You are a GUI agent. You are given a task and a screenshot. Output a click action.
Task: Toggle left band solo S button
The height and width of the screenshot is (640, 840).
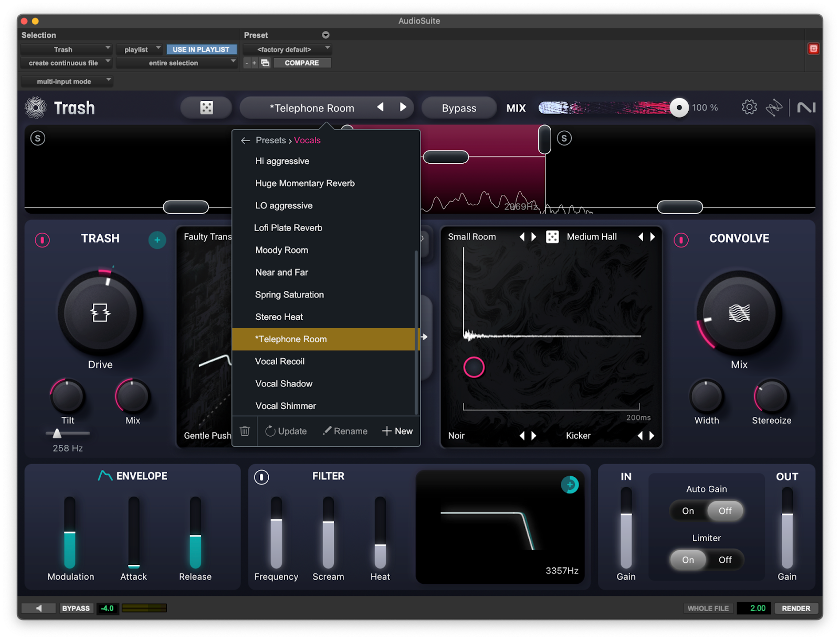point(38,138)
